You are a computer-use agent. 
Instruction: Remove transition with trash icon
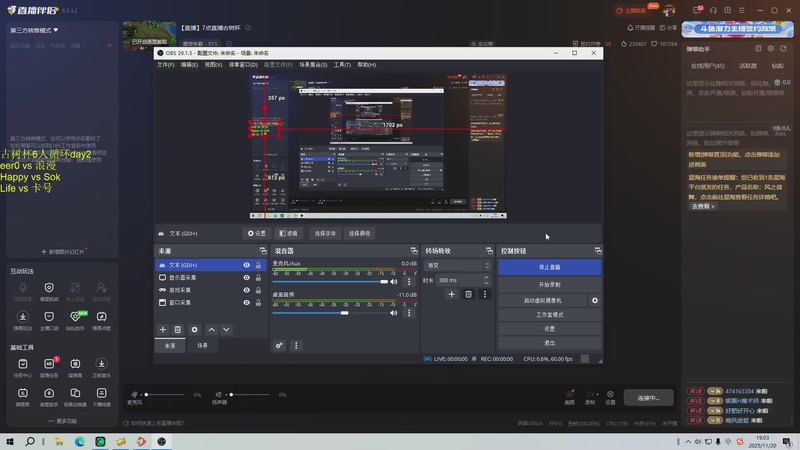468,294
